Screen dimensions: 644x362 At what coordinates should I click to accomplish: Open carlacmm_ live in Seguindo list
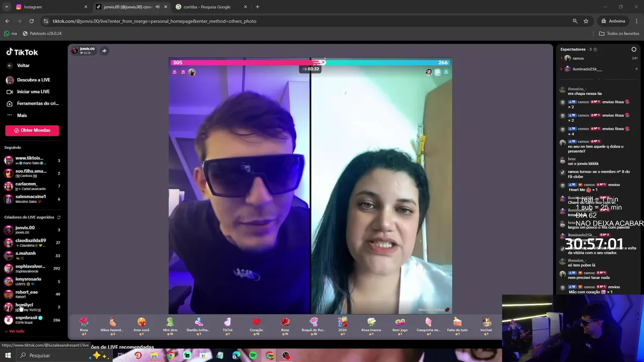click(32, 186)
